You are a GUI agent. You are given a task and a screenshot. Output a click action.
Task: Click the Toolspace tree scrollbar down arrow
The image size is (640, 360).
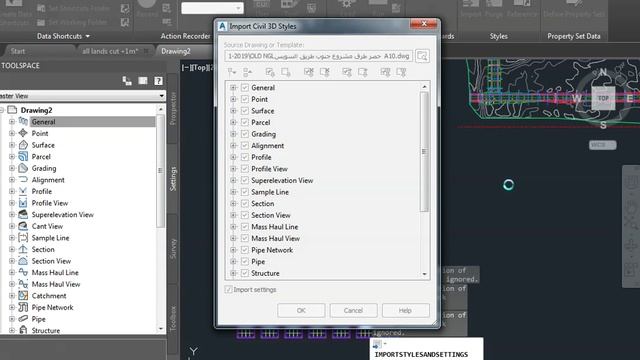[160, 329]
